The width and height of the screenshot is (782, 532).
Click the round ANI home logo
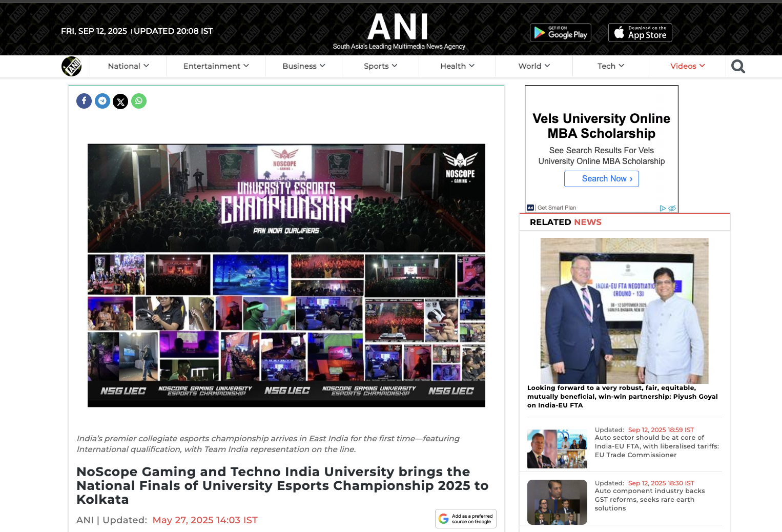pyautogui.click(x=72, y=66)
